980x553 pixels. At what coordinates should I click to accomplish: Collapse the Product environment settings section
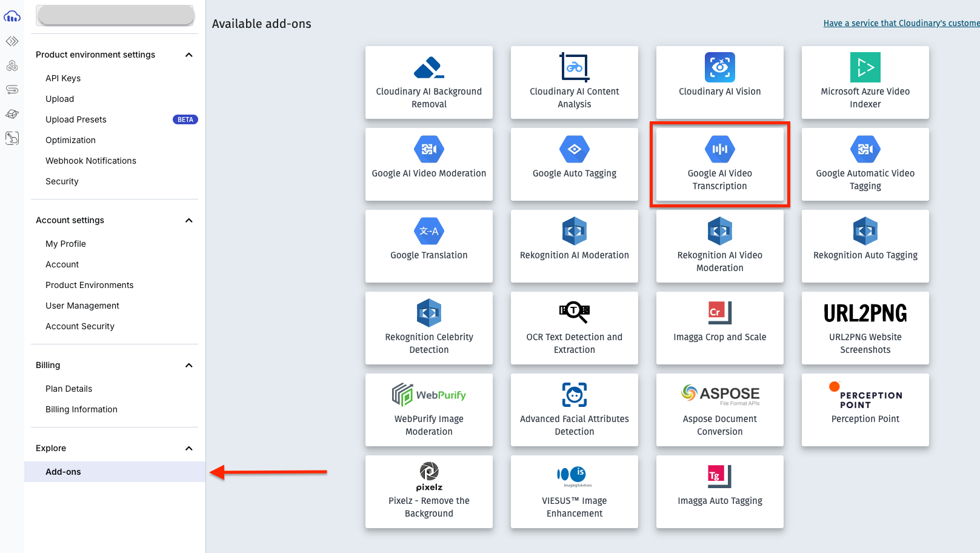188,55
